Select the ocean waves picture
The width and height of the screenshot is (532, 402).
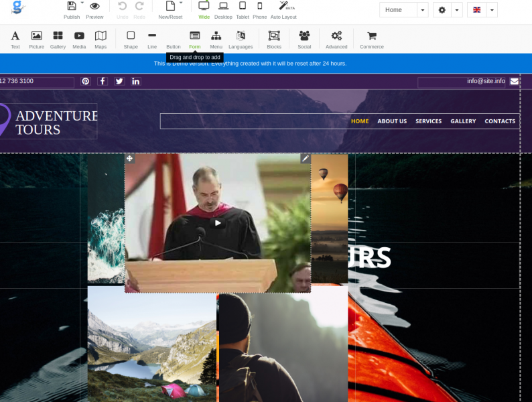pyautogui.click(x=106, y=218)
